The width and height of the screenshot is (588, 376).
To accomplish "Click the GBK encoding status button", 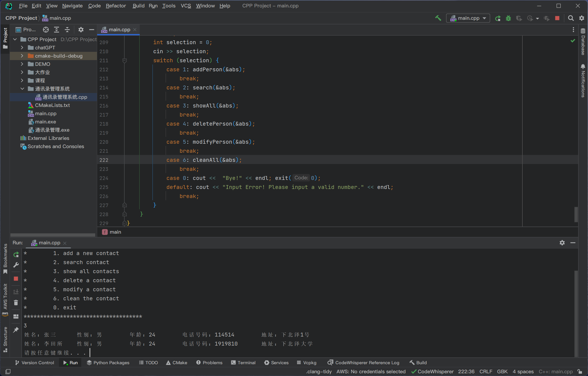I will point(502,372).
